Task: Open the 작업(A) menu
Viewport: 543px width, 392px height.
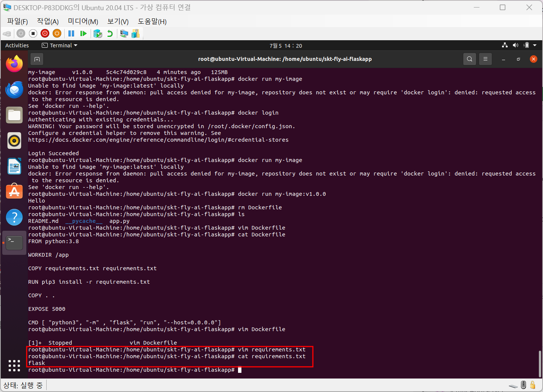Action: (x=48, y=21)
